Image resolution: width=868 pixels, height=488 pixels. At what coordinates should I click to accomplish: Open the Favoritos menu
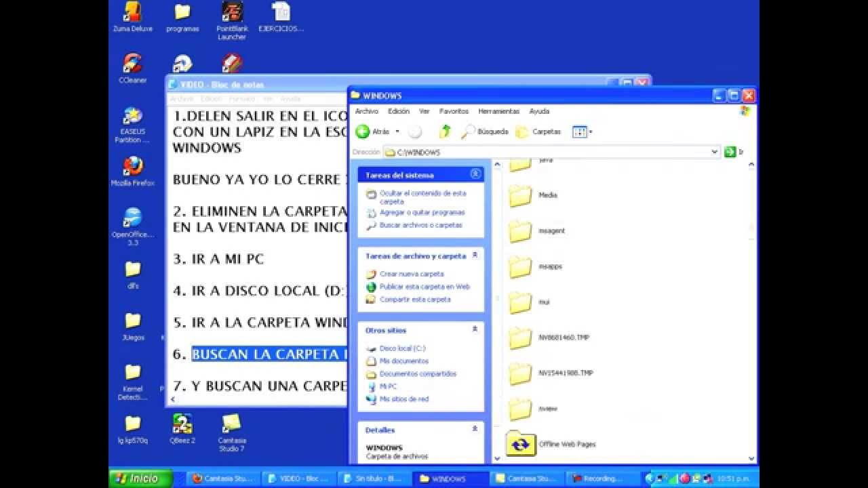(454, 111)
